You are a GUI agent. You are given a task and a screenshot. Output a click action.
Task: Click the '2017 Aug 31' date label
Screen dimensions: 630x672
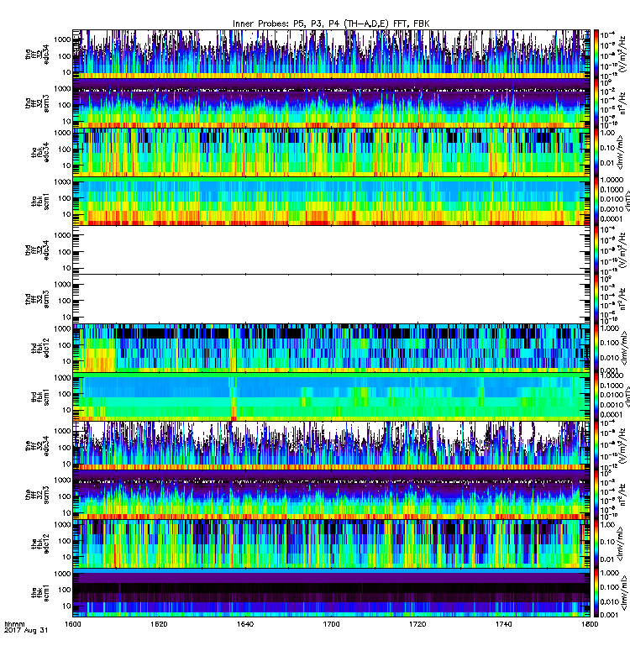point(26,631)
